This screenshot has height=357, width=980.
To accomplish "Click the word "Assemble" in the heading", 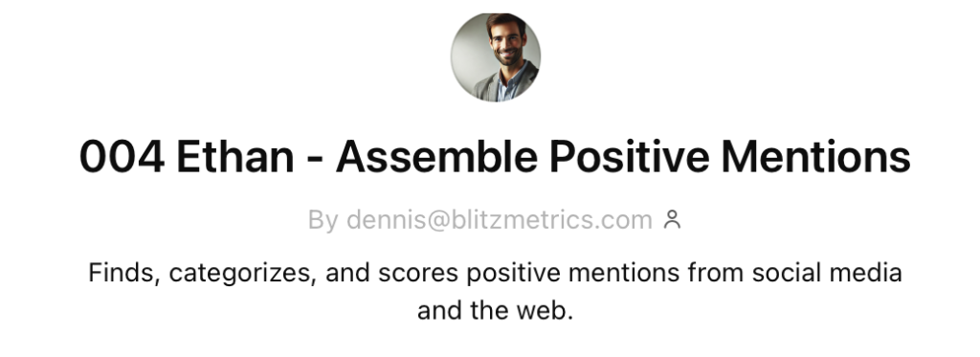I will click(436, 156).
